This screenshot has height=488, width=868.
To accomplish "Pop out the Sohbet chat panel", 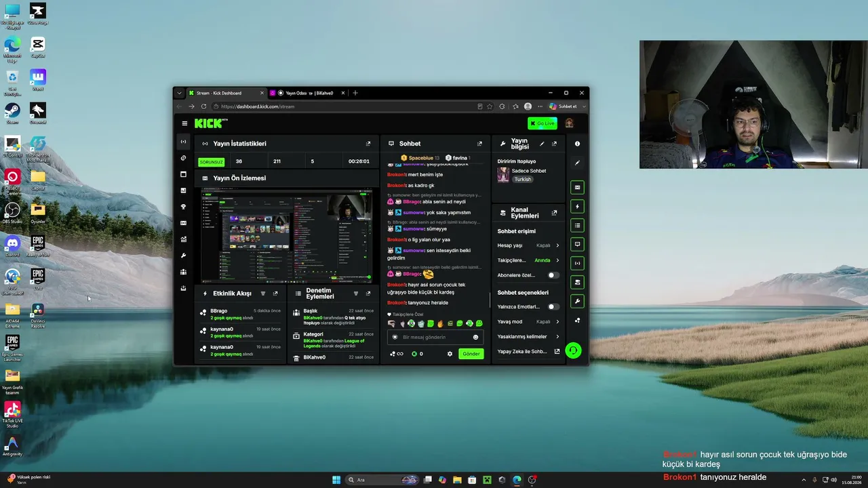I will pos(479,144).
